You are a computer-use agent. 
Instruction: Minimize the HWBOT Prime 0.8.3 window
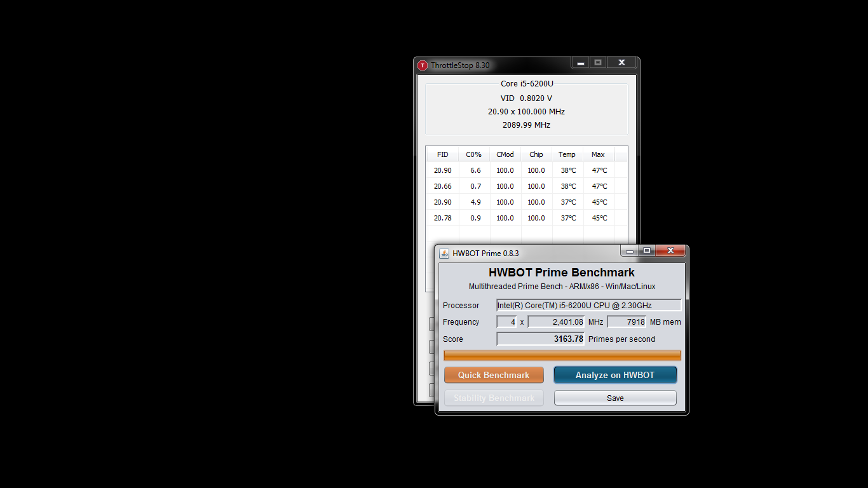(630, 251)
